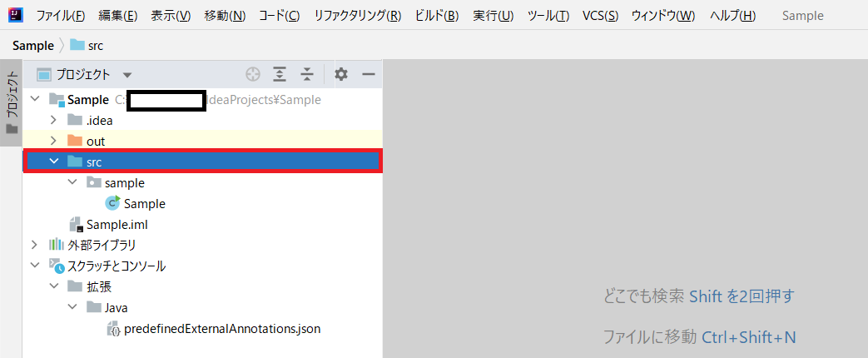Select predefinedExternalAnnotations.json file

click(x=202, y=329)
